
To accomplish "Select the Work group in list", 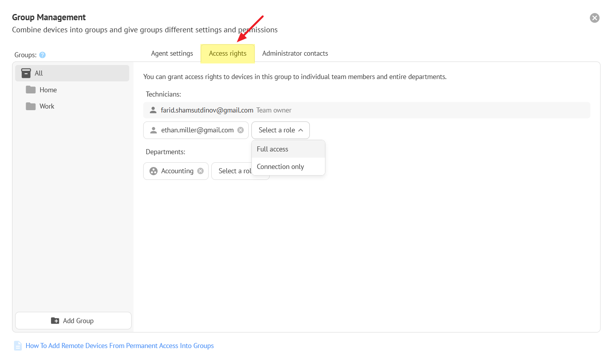I will pos(47,106).
